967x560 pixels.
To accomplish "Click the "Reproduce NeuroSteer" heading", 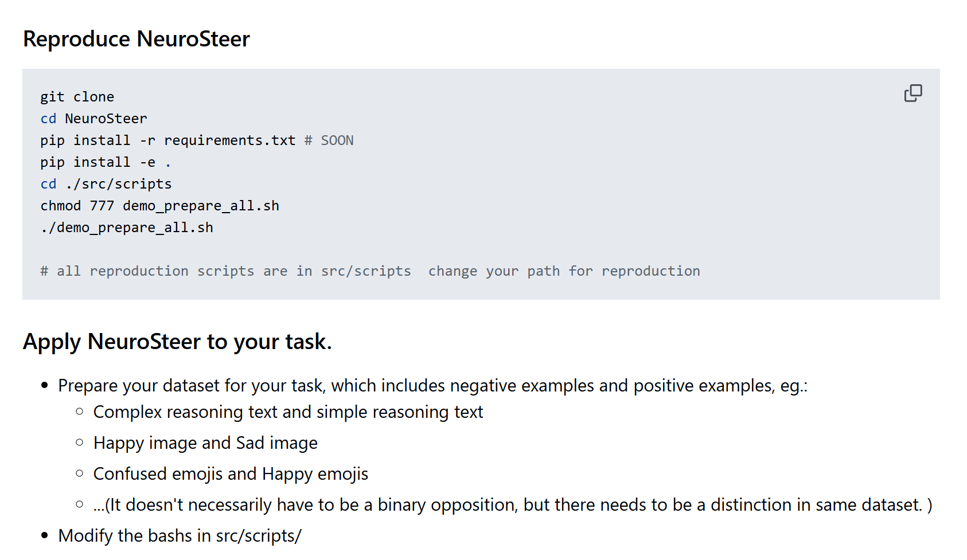I will [137, 39].
